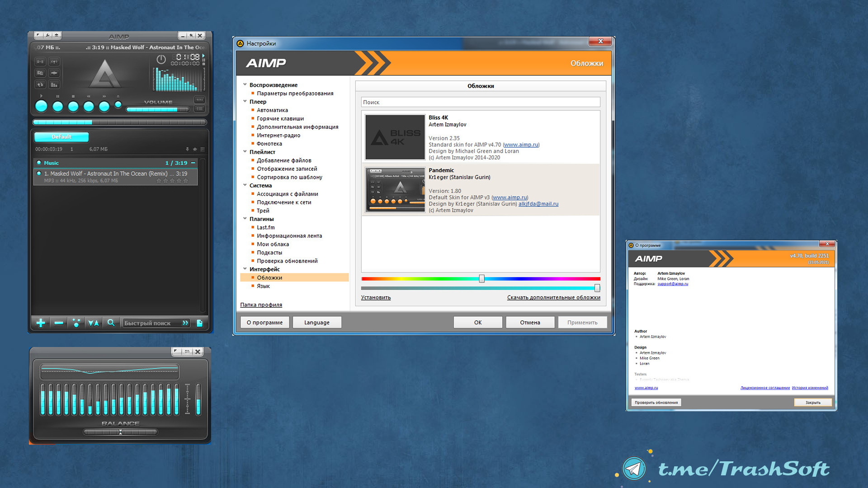Toggle the equalizer On button
Viewport: 868px width, 488px height.
point(187,352)
